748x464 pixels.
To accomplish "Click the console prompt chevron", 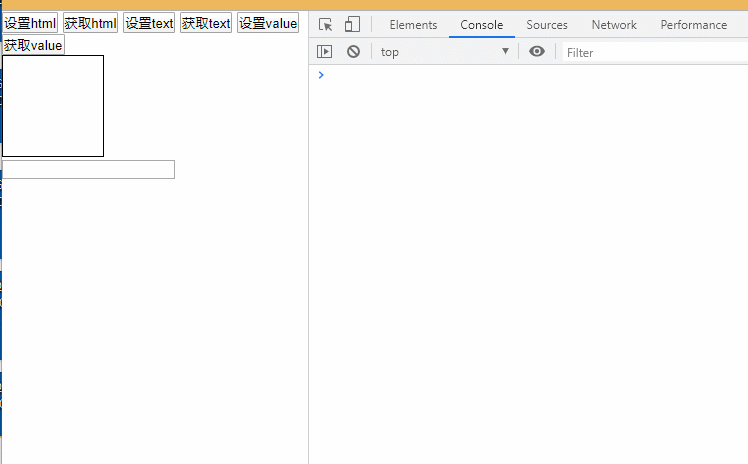I will pyautogui.click(x=321, y=75).
